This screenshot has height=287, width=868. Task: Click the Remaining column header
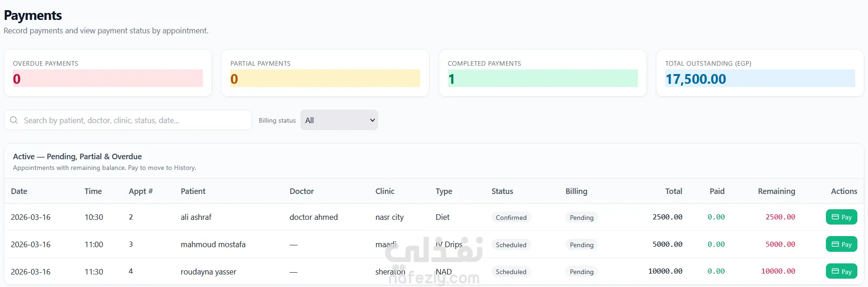[776, 191]
